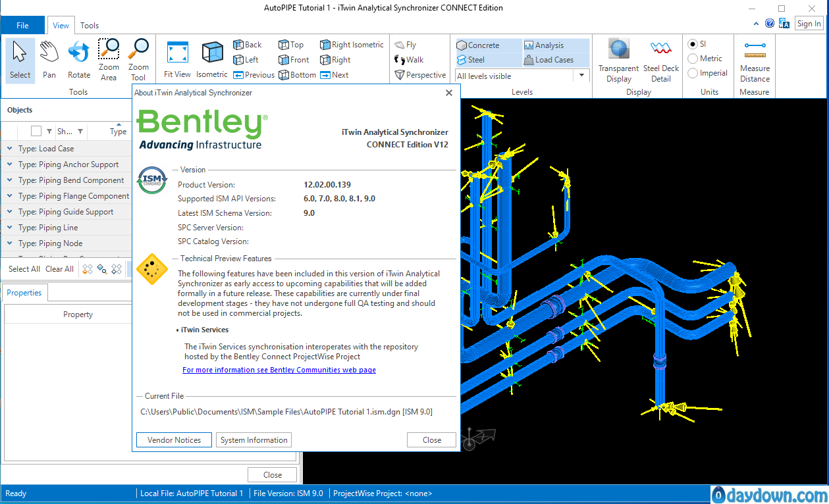The image size is (829, 504).
Task: Switch to the Tools ribbon tab
Action: click(90, 26)
